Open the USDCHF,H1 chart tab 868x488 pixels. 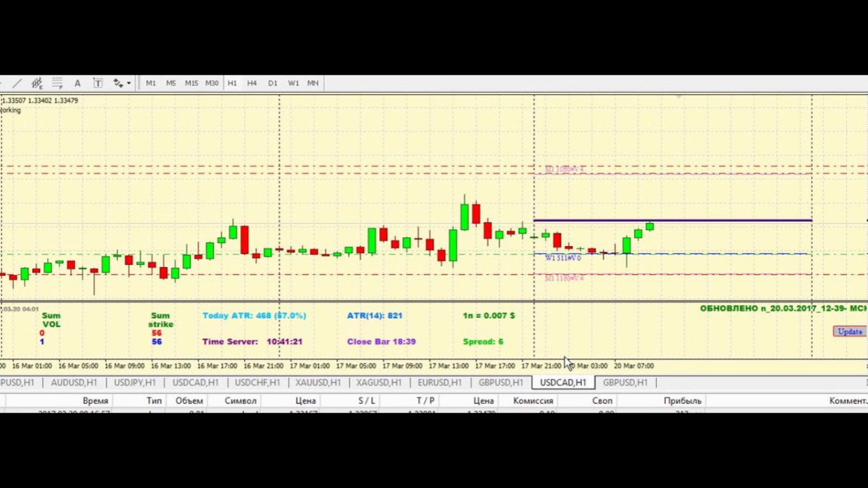(256, 383)
